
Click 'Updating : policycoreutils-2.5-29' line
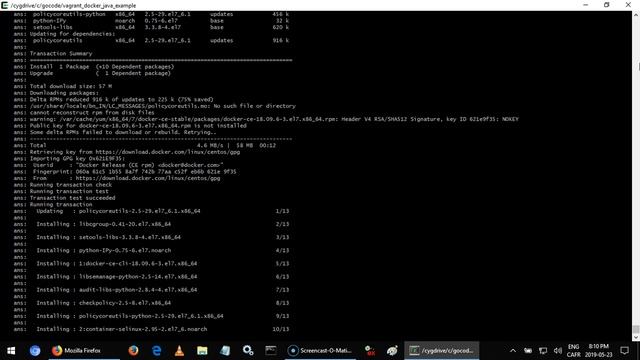[118, 211]
